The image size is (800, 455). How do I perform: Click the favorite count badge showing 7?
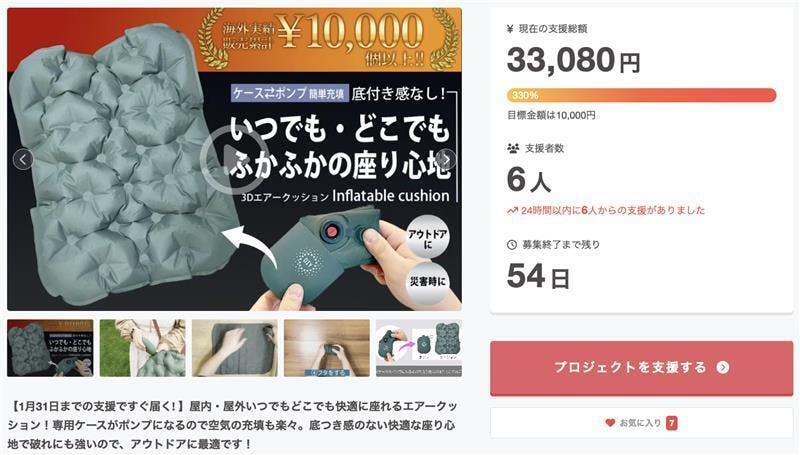click(672, 423)
